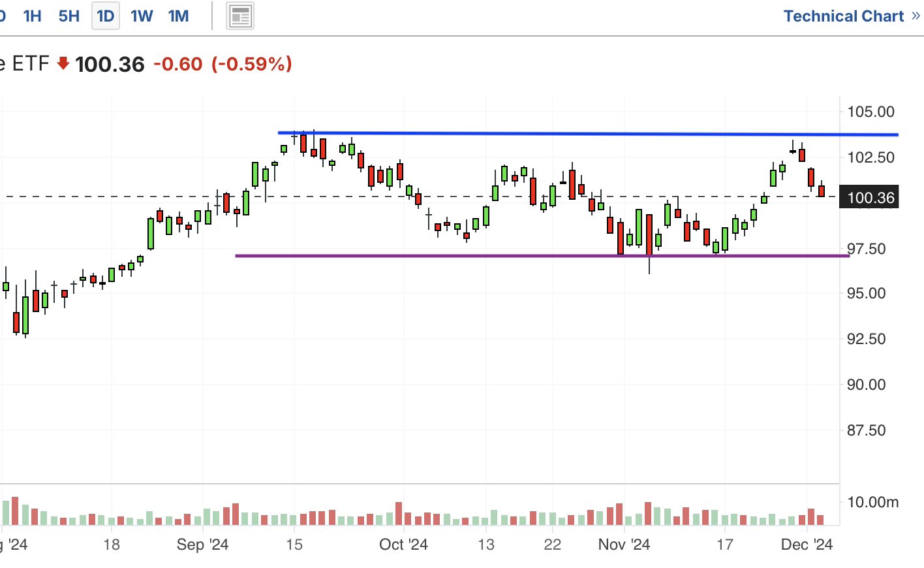Click the Sep '24 date label
This screenshot has width=924, height=568.
click(x=202, y=544)
